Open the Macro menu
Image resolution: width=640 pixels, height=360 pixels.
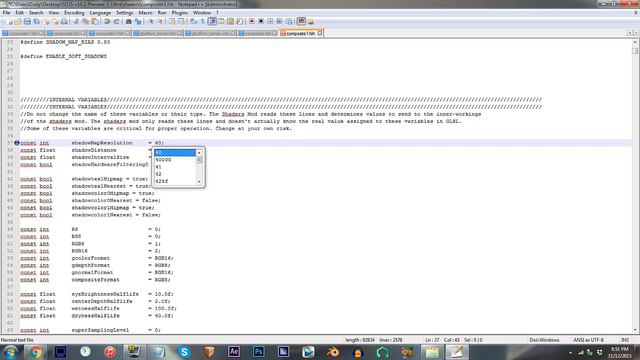[145, 13]
